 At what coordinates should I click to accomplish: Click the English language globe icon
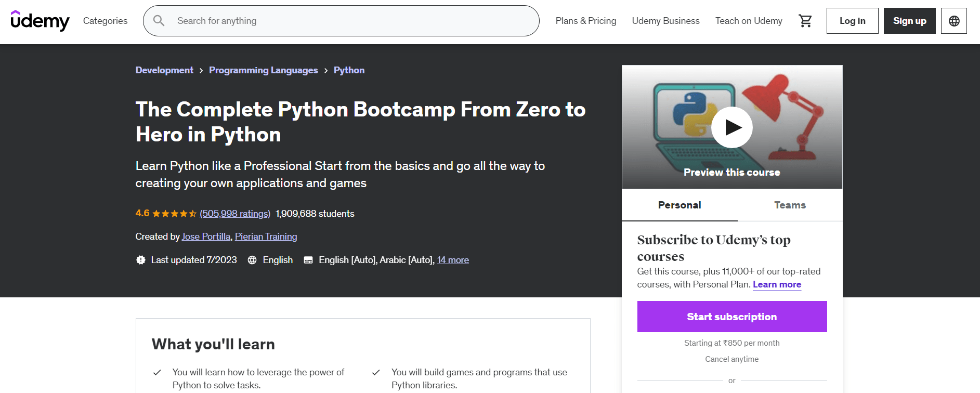(x=252, y=260)
